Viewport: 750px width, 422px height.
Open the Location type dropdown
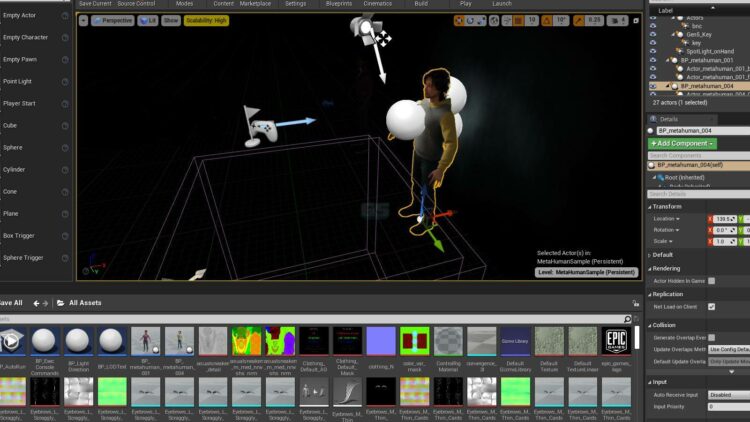click(666, 219)
